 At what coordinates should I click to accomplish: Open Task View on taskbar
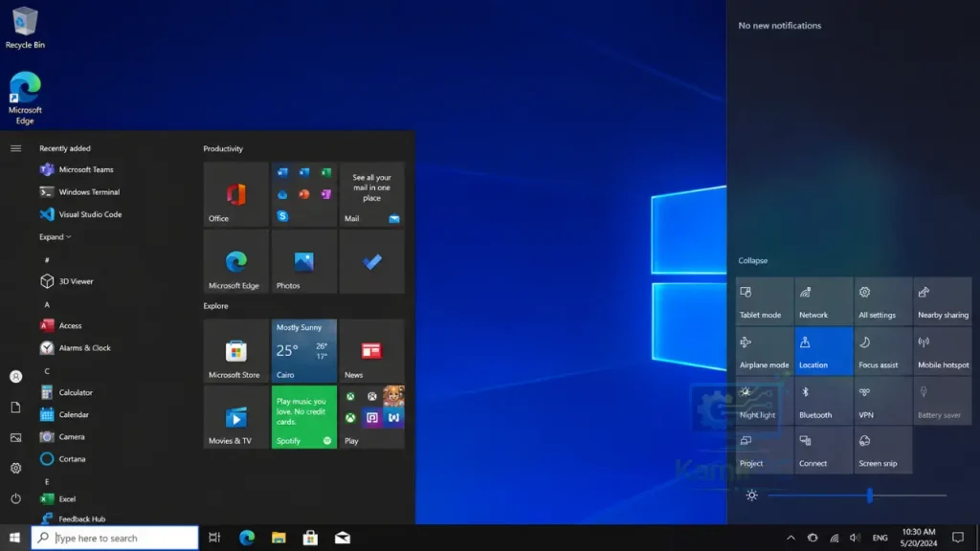click(214, 538)
